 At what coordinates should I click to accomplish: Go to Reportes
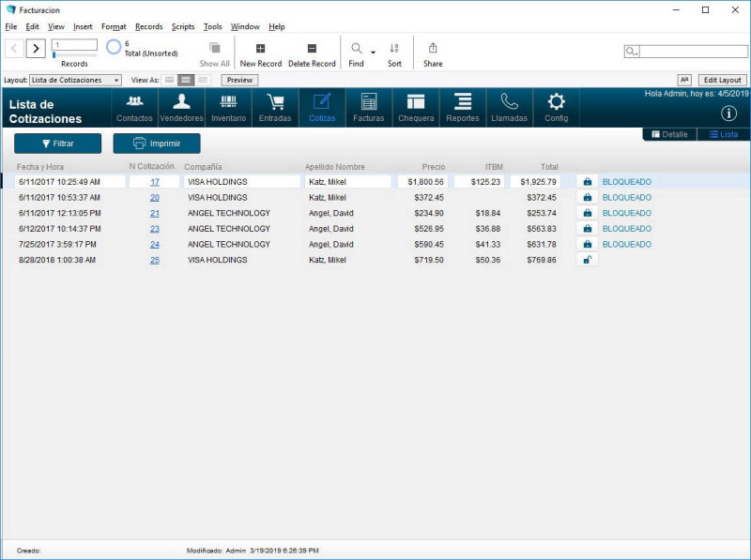click(463, 108)
